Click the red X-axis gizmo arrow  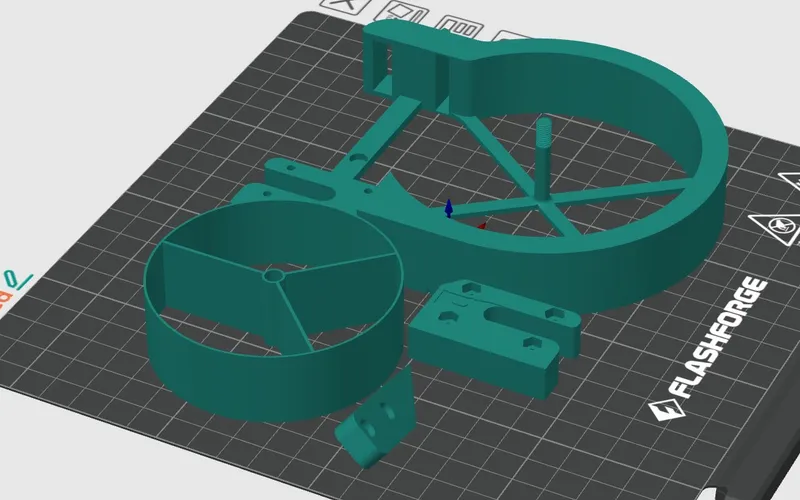coord(481,226)
